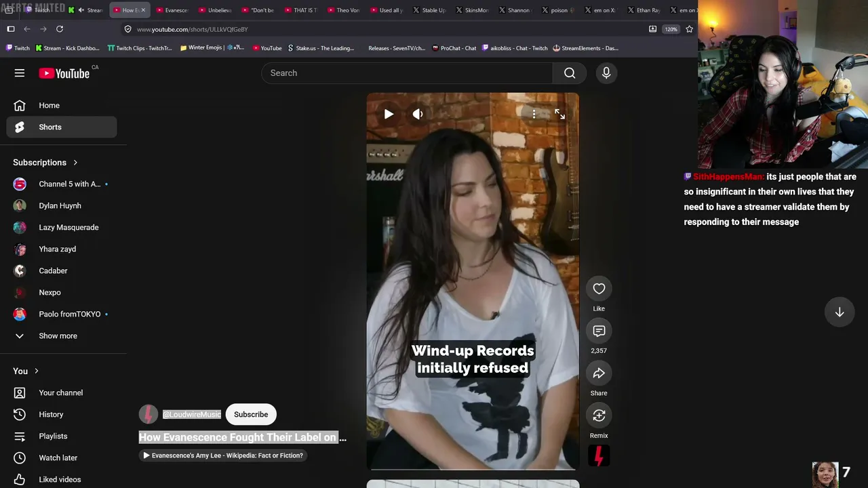Click the install app icon in the address bar
Screen dimensions: 868x488
pyautogui.click(x=652, y=29)
